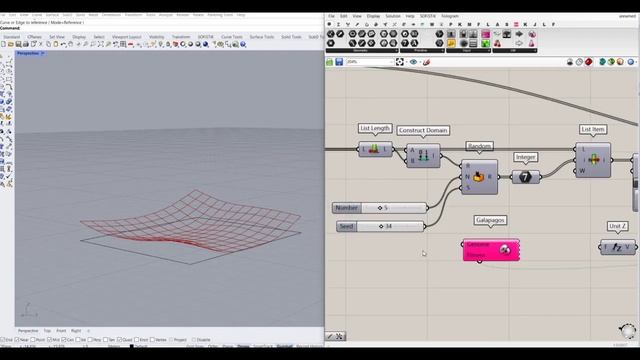Click the Zoom Extents icon in Rhino toolbar
Image resolution: width=640 pixels, height=360 pixels.
tap(101, 44)
